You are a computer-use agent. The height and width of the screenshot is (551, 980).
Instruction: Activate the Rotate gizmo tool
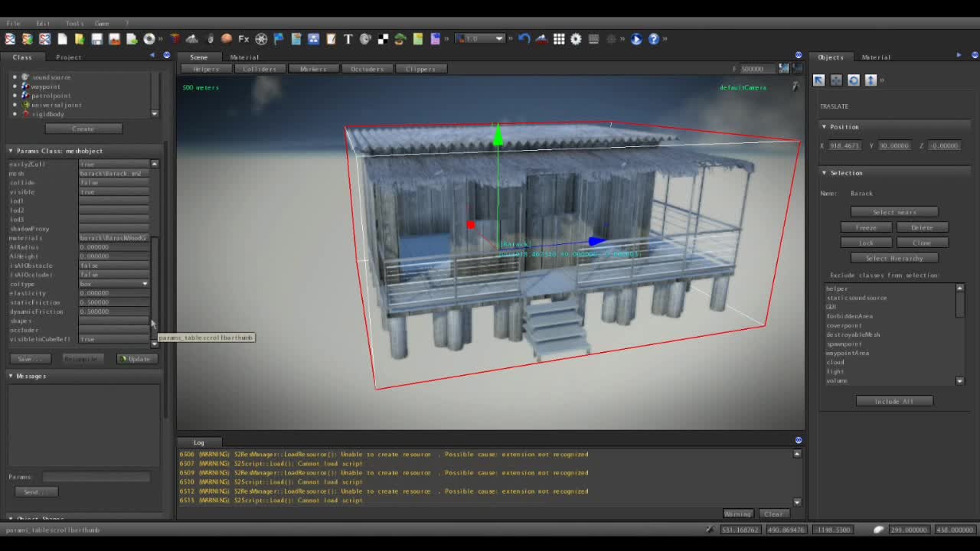[854, 80]
